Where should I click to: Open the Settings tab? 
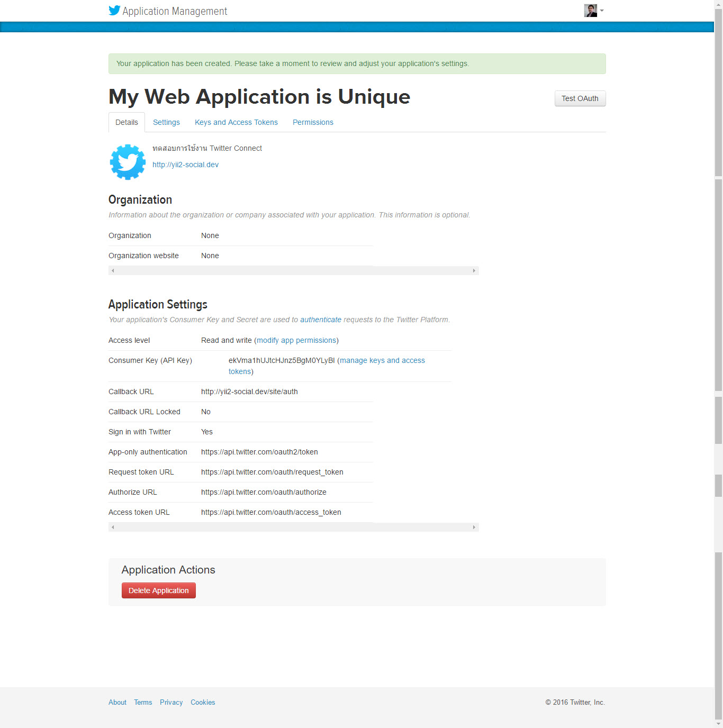[x=166, y=122]
